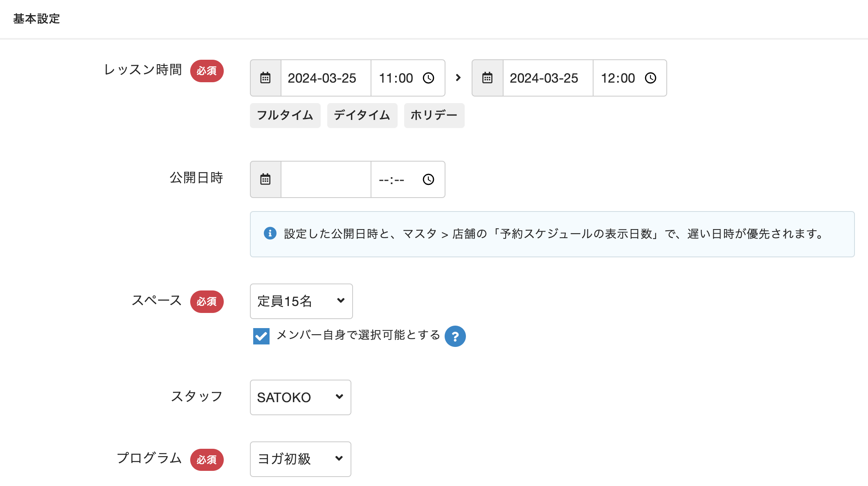Open the スペース dropdown showing 定員15名
Image resolution: width=868 pixels, height=486 pixels.
point(301,301)
